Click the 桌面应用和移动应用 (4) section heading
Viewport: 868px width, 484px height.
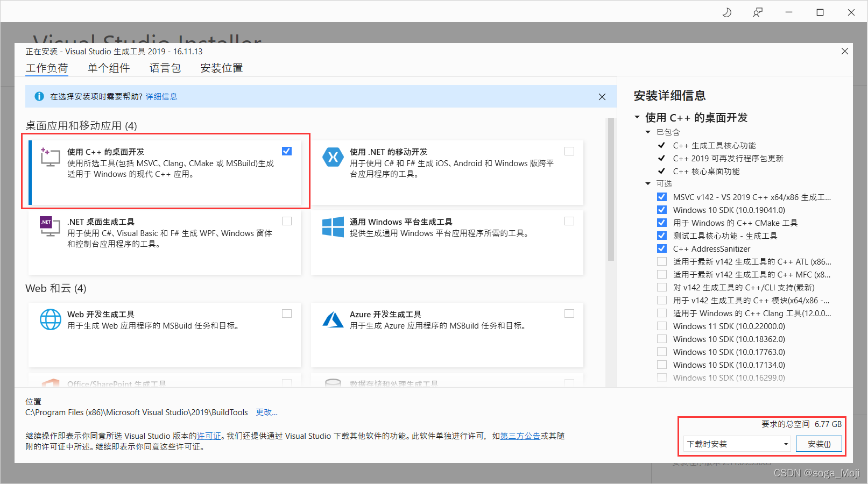(x=81, y=125)
